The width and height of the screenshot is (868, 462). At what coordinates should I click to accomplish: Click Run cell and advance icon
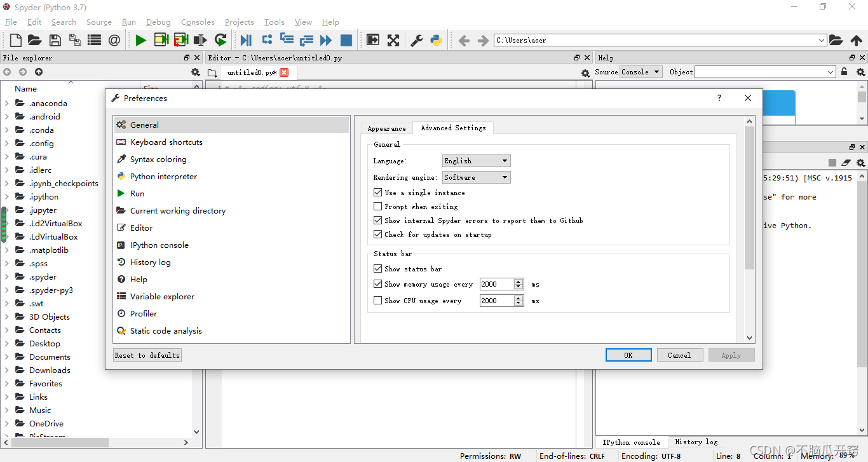[180, 40]
